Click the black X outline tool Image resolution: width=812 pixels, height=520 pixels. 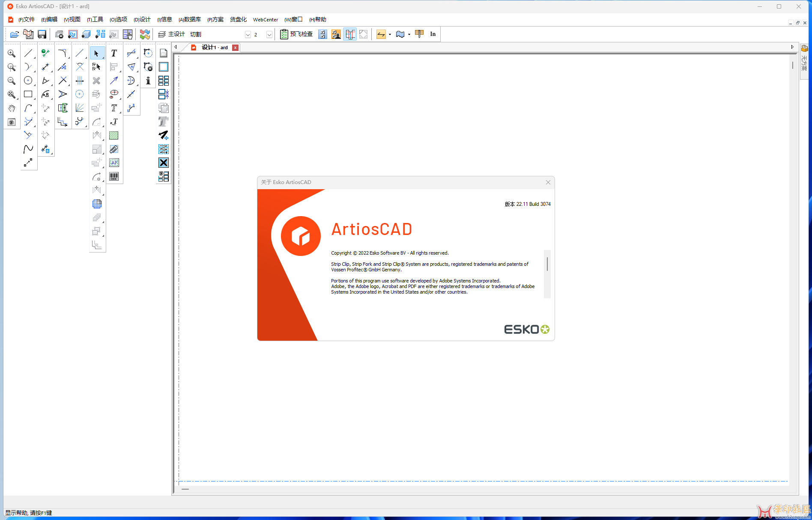pos(164,163)
